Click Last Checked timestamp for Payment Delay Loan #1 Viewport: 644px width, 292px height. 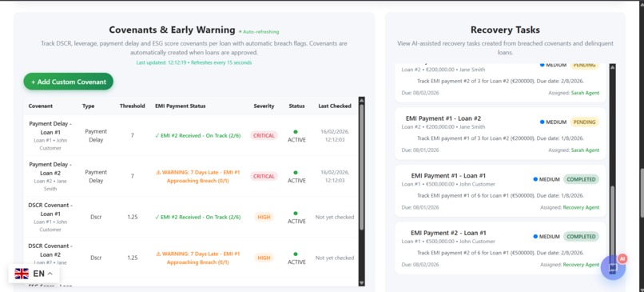click(x=335, y=135)
